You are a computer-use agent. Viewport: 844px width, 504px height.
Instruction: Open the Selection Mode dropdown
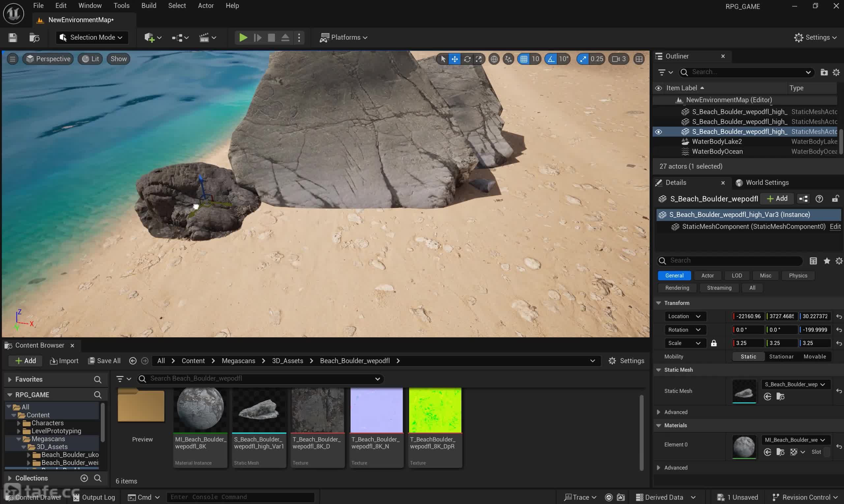91,37
